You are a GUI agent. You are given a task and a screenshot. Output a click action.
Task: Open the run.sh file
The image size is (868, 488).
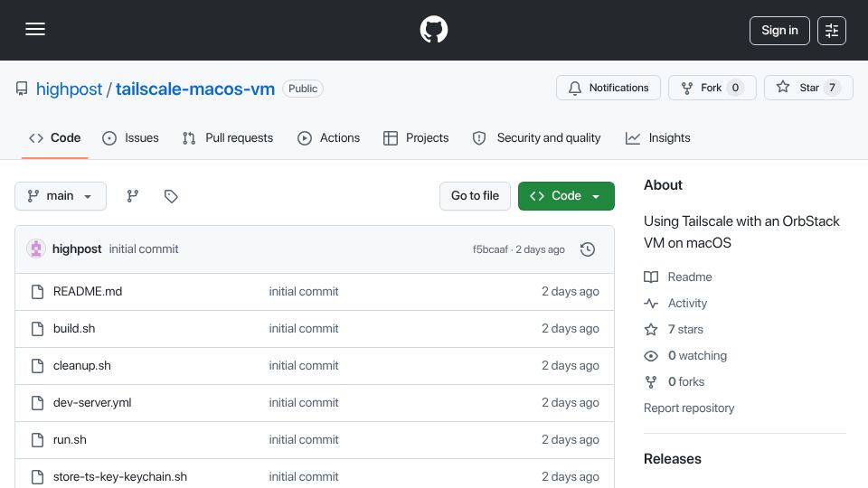click(70, 440)
